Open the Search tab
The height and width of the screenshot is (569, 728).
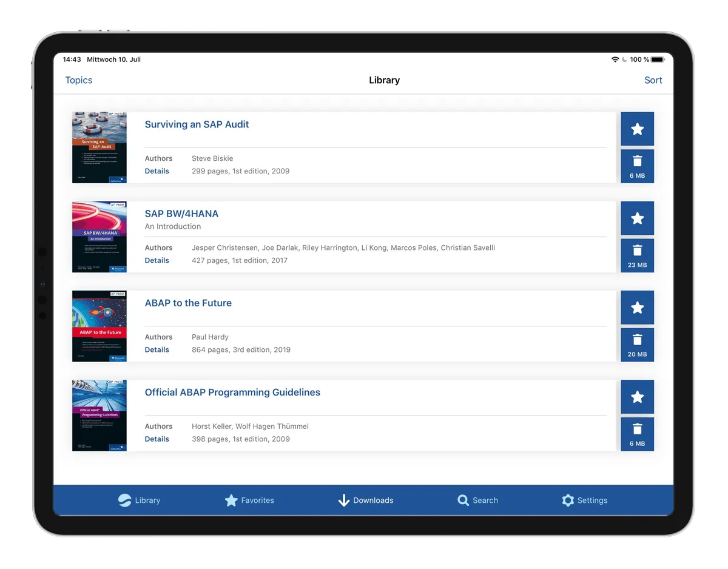477,500
